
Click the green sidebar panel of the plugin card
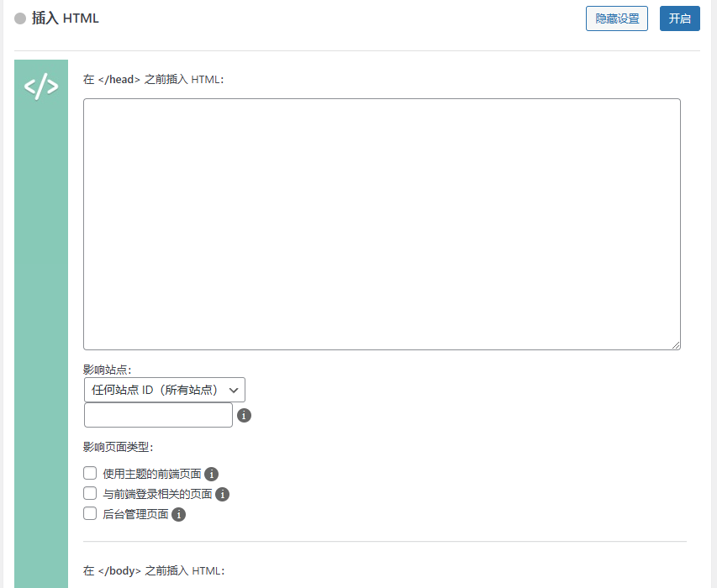[x=40, y=336]
